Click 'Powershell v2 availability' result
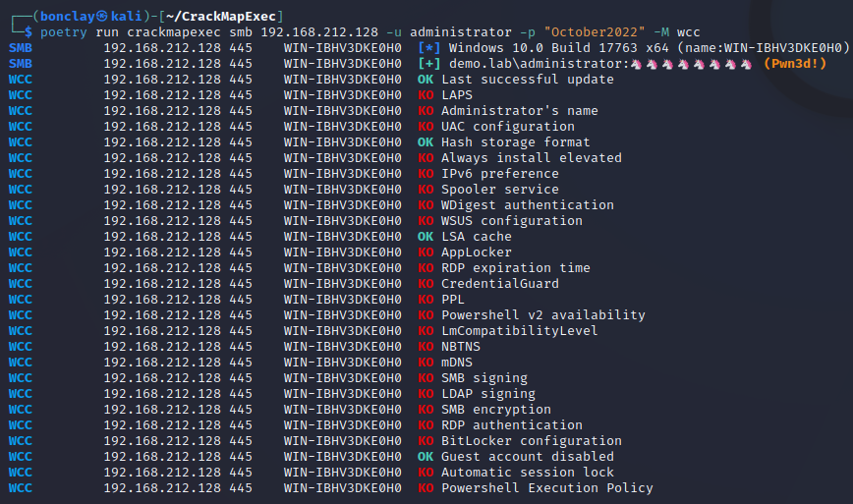 [543, 316]
